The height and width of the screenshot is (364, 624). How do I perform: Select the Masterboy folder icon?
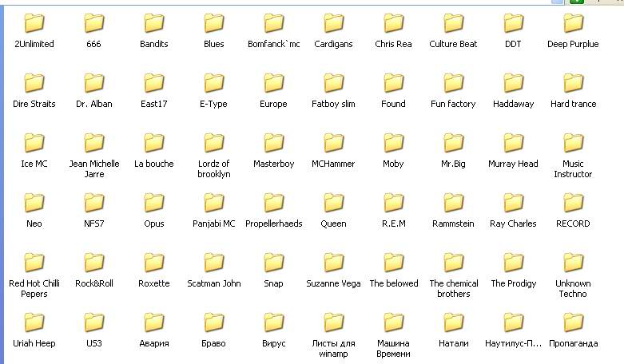tap(274, 143)
